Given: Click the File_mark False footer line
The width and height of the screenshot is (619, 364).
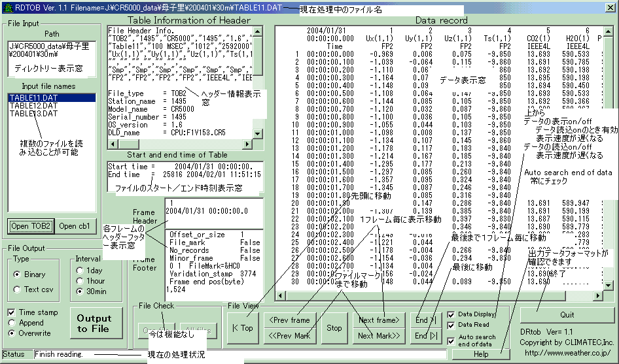Looking at the screenshot, I should pyautogui.click(x=215, y=242).
